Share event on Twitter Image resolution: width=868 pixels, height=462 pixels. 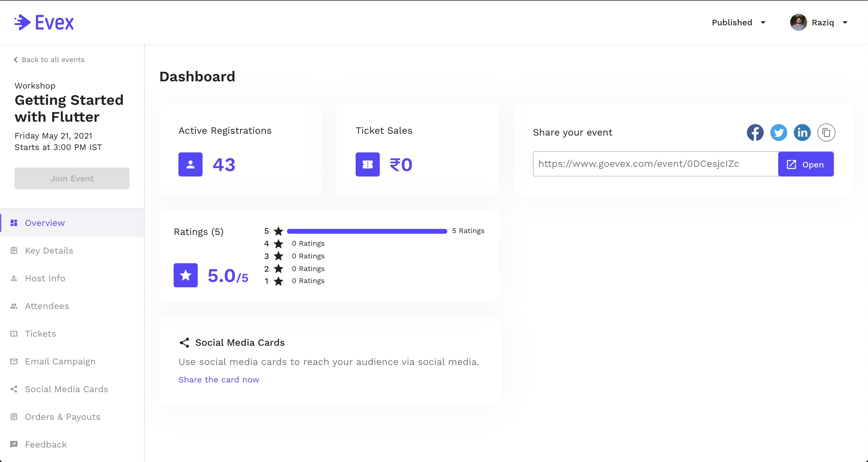(x=779, y=132)
